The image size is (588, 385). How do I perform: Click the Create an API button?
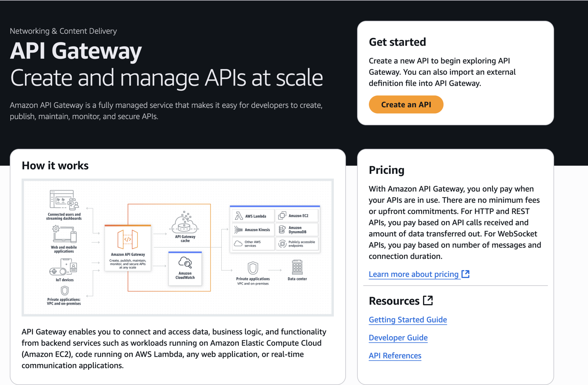(406, 105)
